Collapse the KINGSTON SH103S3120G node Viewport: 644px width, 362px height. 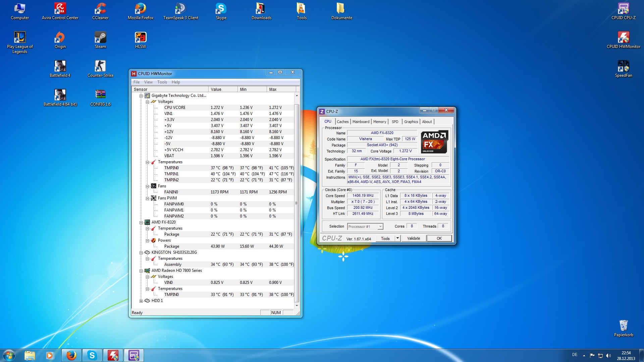pyautogui.click(x=141, y=253)
